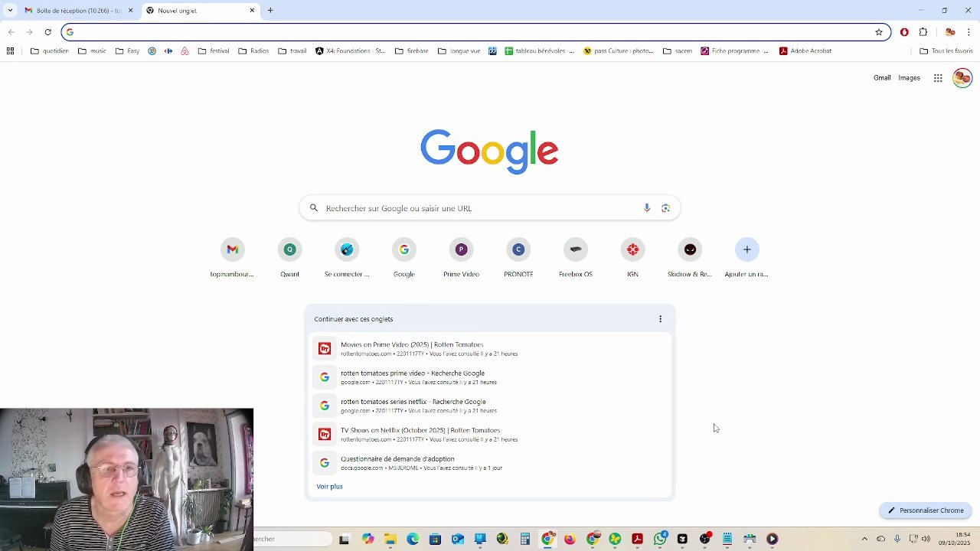Open Firefox from the taskbar

(x=570, y=539)
